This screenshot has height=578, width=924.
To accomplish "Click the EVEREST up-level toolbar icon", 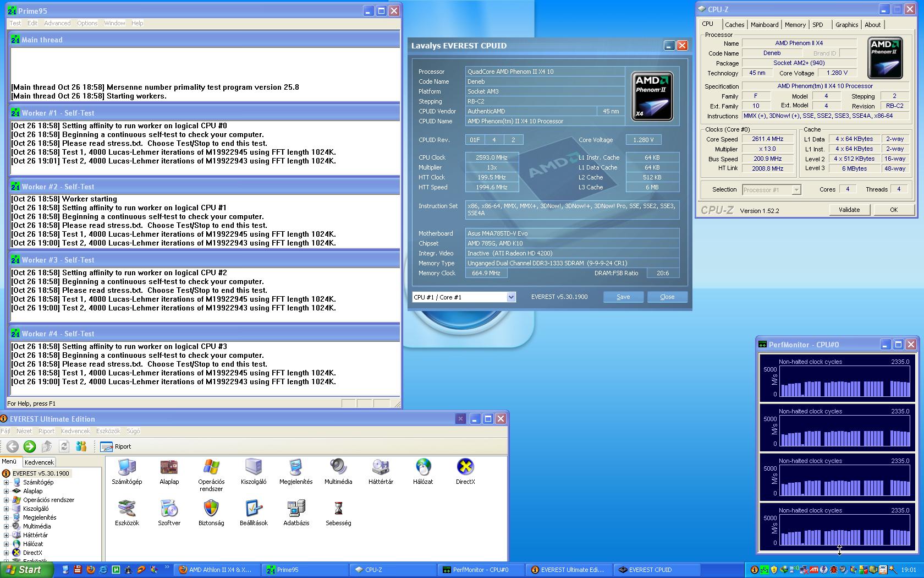I will tap(47, 446).
